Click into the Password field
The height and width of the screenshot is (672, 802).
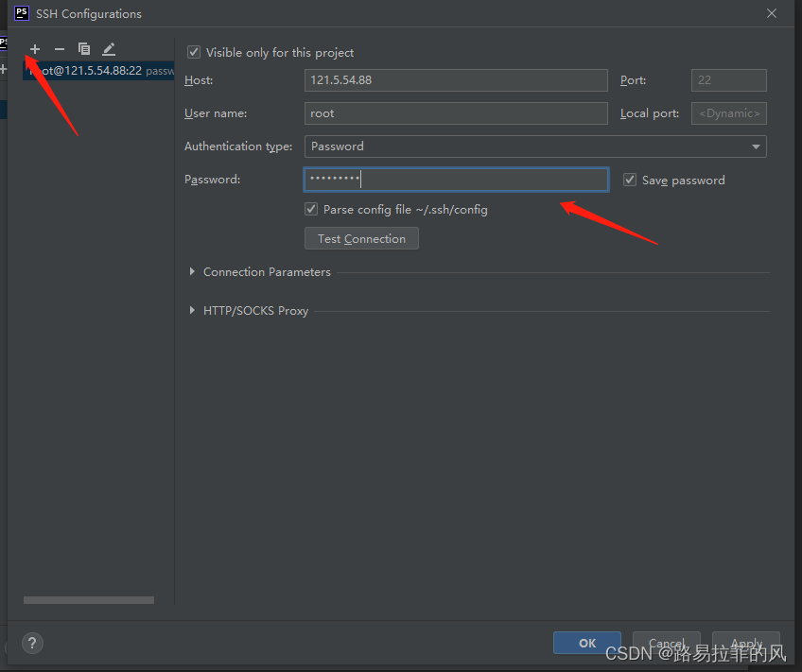(x=456, y=180)
